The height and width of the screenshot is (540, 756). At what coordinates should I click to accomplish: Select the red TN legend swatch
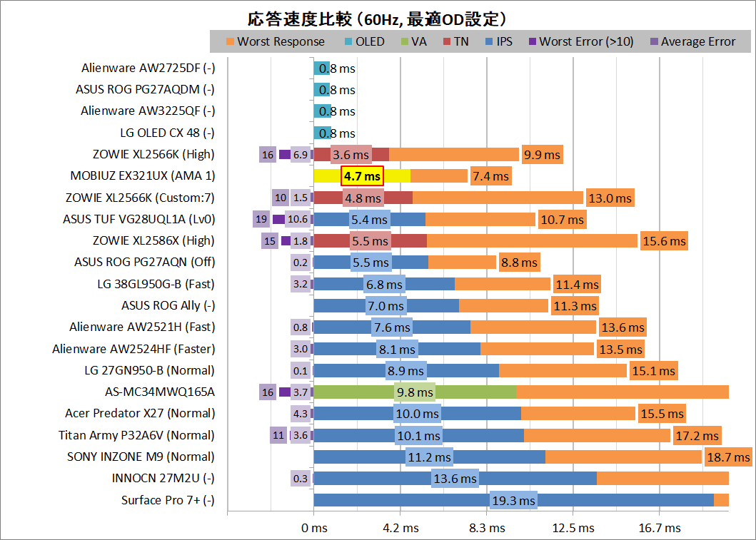coord(447,42)
